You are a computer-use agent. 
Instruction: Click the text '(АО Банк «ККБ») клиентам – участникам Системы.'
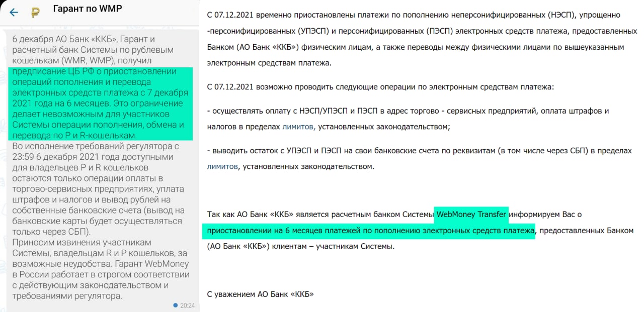[301, 247]
